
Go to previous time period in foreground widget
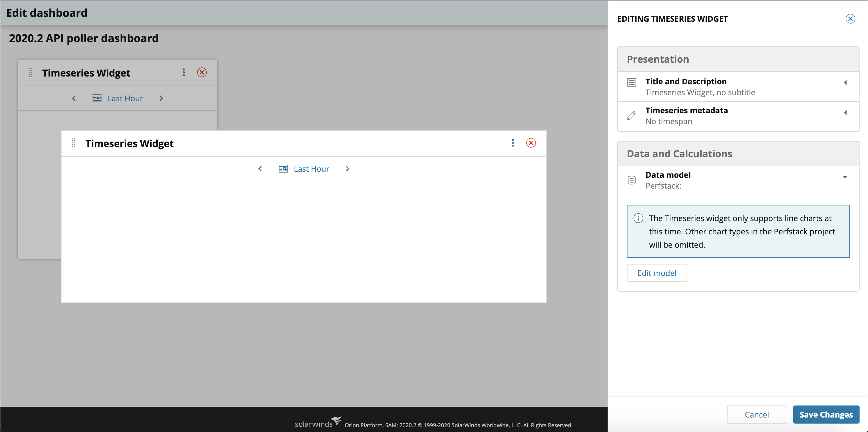[260, 169]
